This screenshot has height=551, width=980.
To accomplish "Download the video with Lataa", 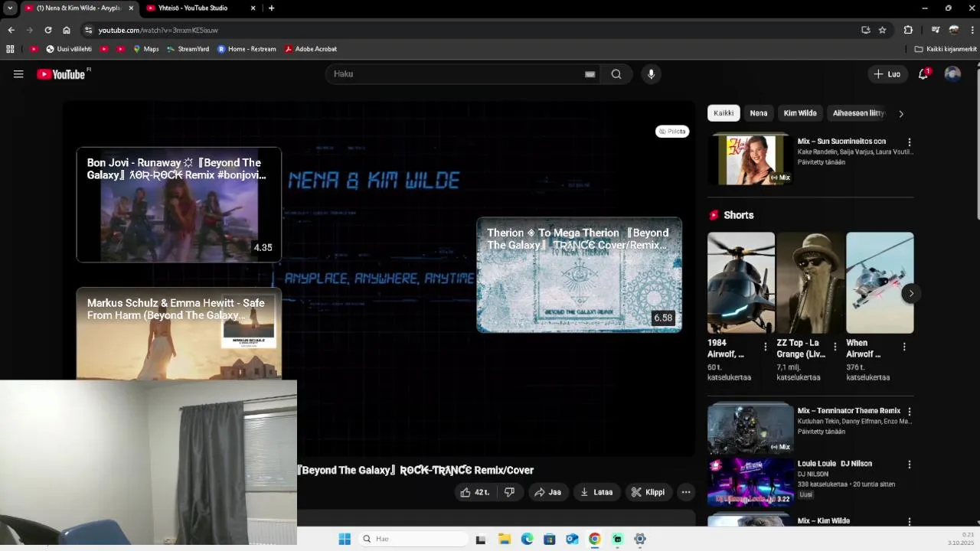I will click(x=596, y=492).
